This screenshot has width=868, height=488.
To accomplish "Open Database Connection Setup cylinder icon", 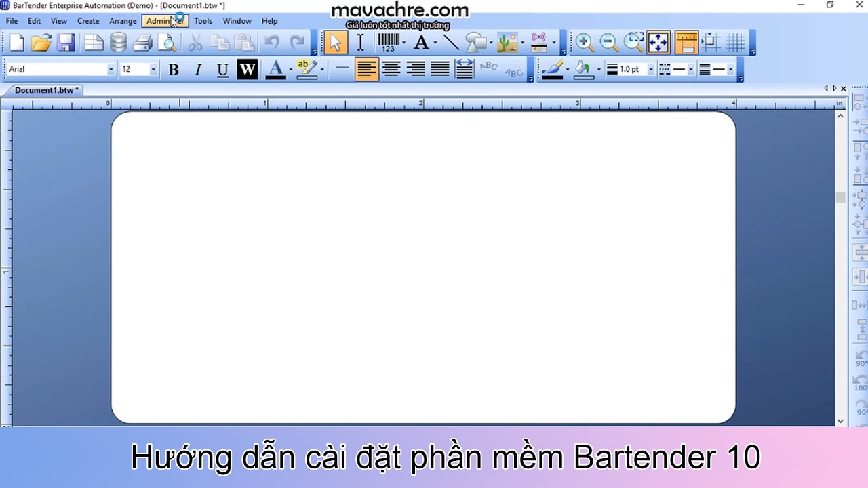I will (x=118, y=43).
